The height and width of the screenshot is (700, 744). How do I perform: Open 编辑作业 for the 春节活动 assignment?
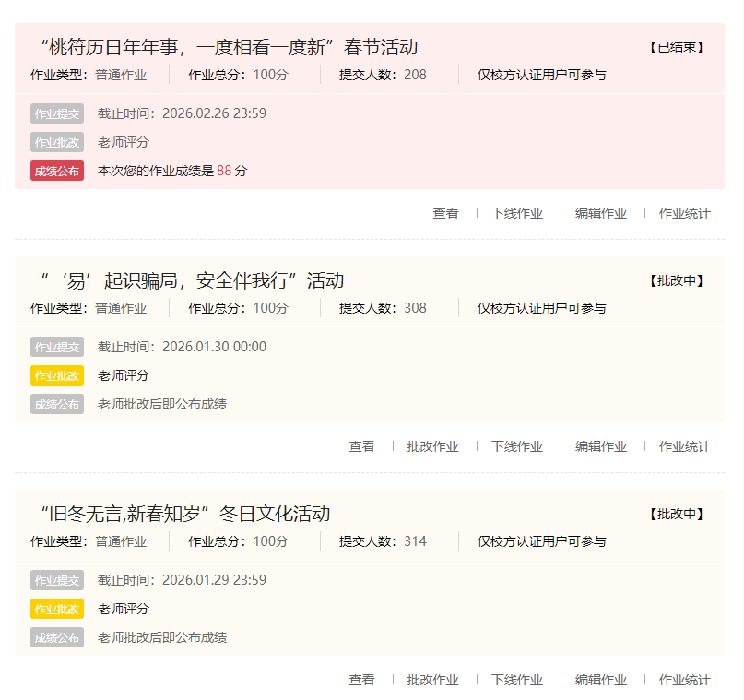(x=600, y=213)
